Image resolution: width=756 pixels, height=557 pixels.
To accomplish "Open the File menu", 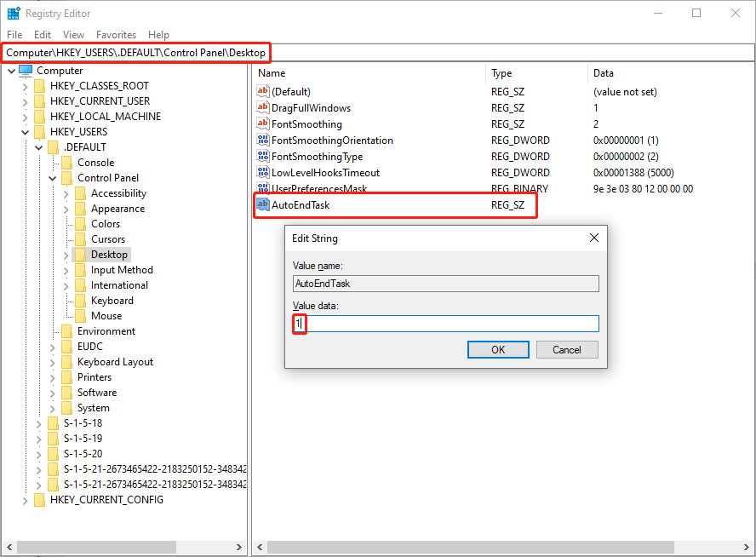I will pyautogui.click(x=14, y=35).
